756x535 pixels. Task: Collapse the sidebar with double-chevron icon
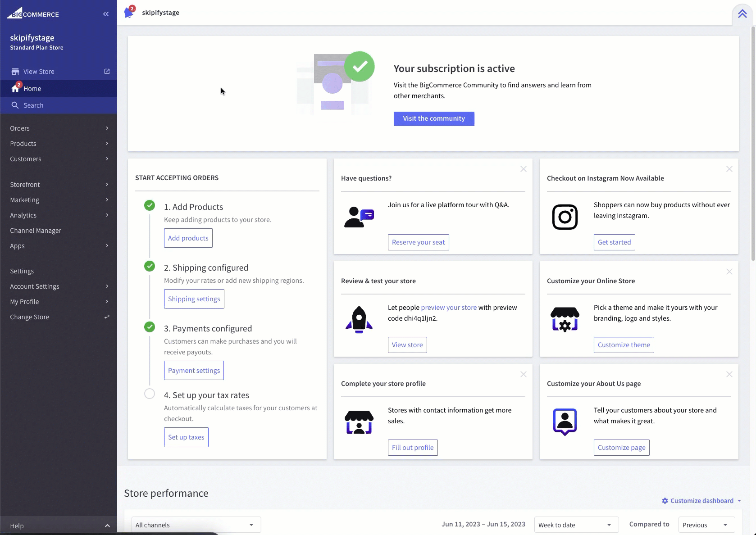pyautogui.click(x=106, y=14)
